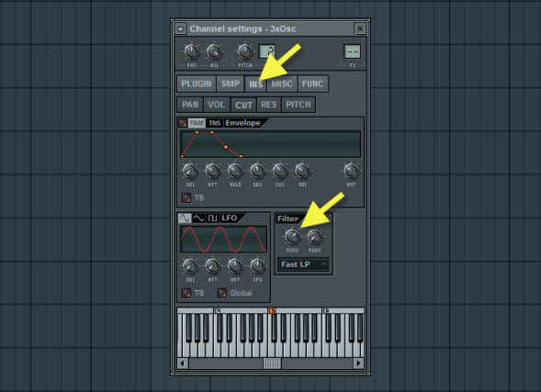The image size is (541, 392).
Task: Click the LFO waveform display
Action: click(x=223, y=240)
